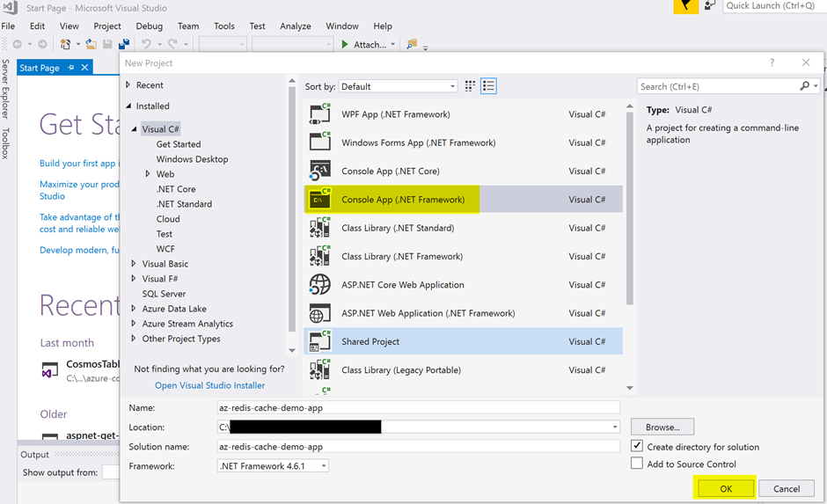
Task: Uncheck Create directory for solution
Action: 637,446
